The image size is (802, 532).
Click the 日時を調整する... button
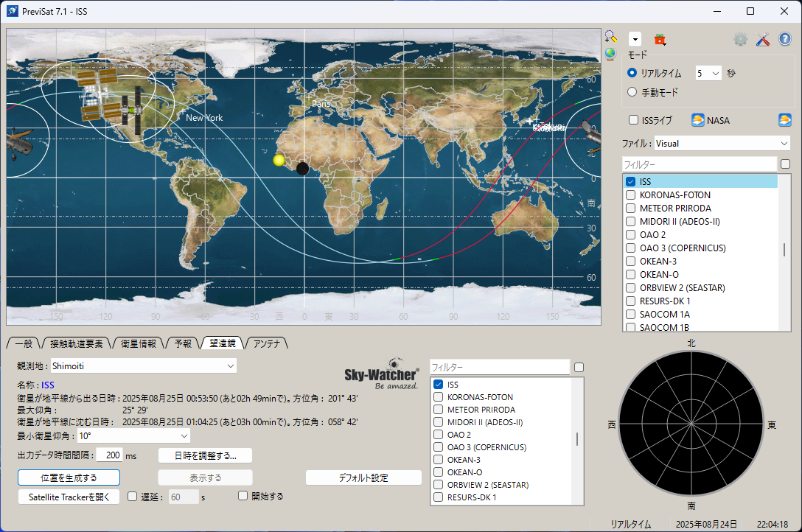click(x=205, y=455)
